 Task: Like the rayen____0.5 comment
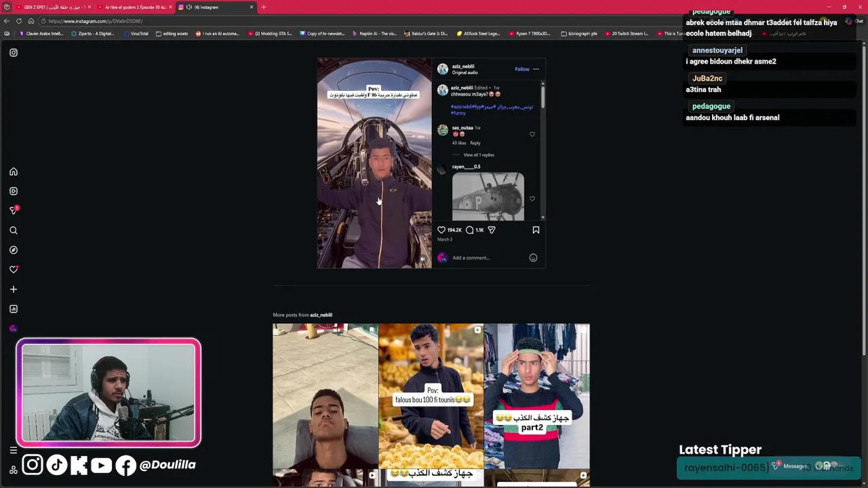coord(532,199)
